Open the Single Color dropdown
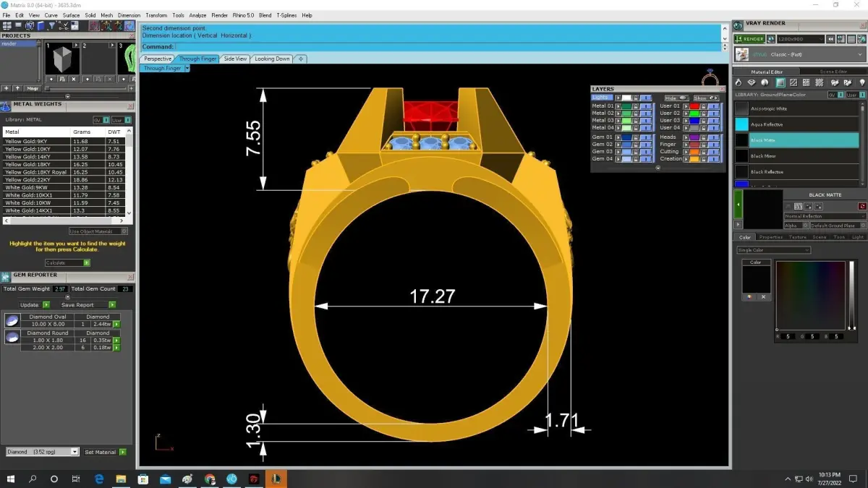868x488 pixels. 774,250
